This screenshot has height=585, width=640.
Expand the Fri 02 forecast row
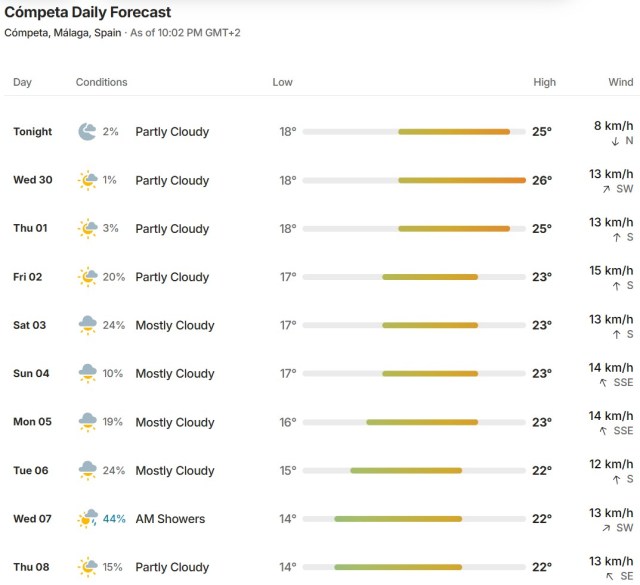coord(320,277)
